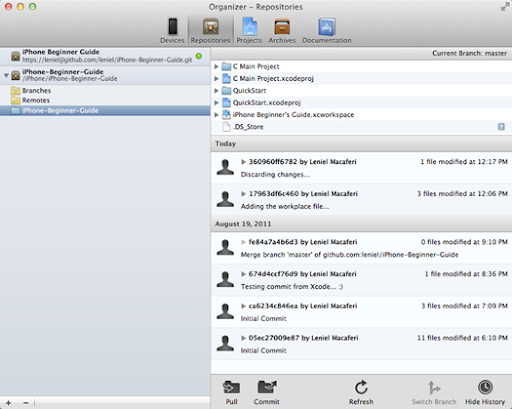
Task: Open the Projects section
Action: 249,31
